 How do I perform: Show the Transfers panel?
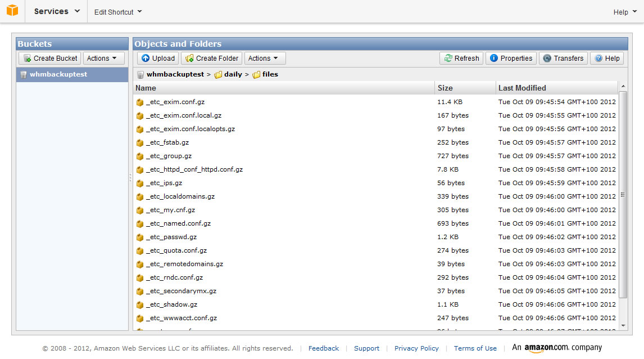[564, 59]
